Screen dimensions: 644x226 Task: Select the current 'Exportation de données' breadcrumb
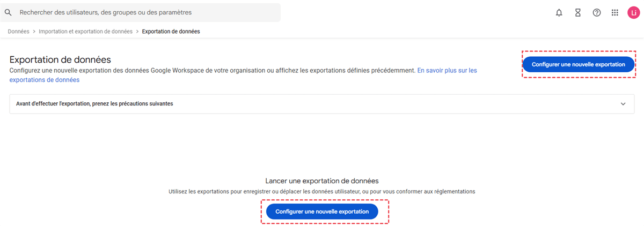tap(171, 32)
